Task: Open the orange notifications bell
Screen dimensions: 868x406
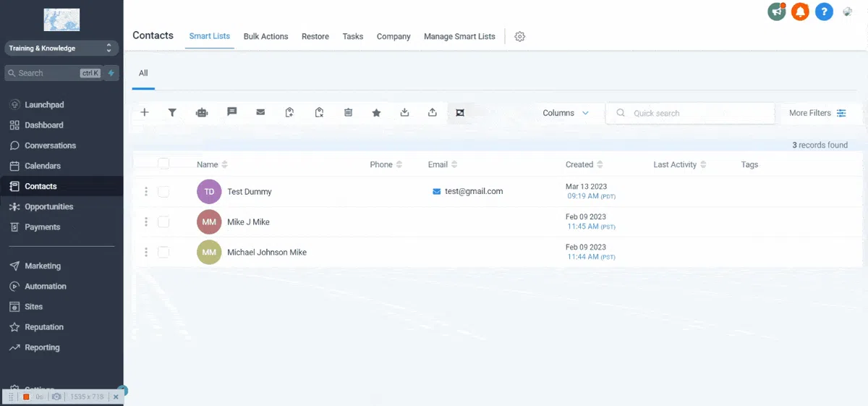Action: coord(800,12)
